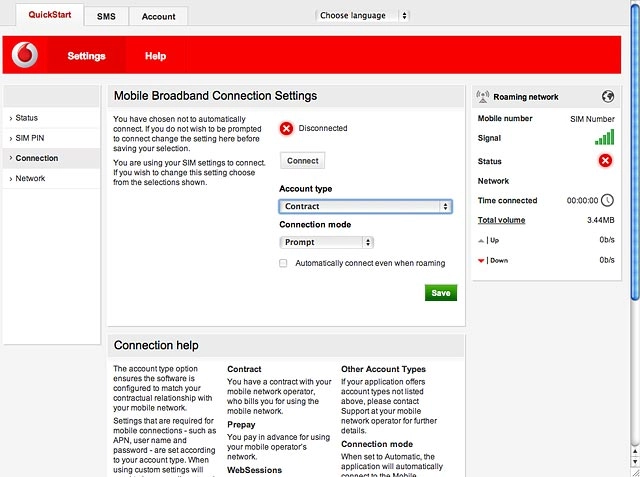Click the Prepay heading in Connection help
Image resolution: width=640 pixels, height=477 pixels.
(x=241, y=424)
